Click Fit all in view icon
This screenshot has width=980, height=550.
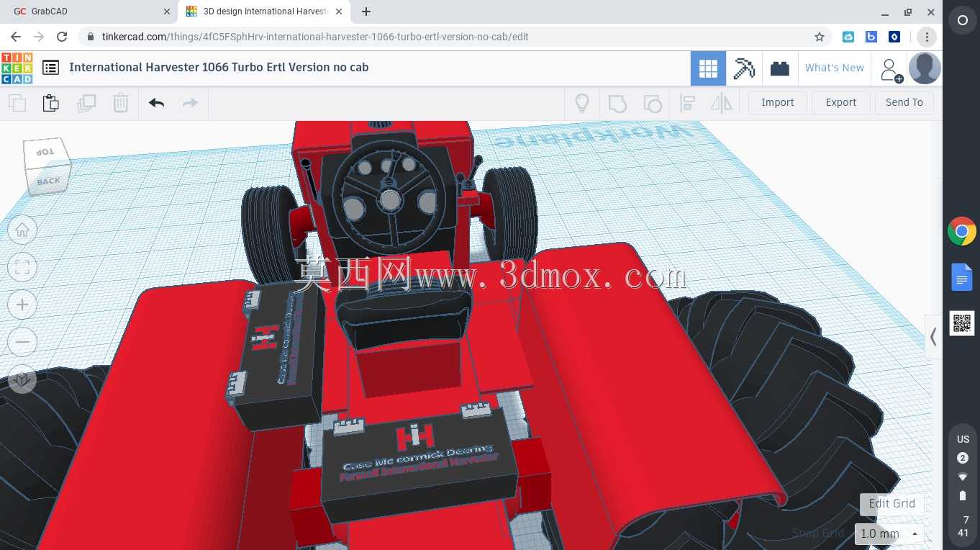(x=22, y=268)
